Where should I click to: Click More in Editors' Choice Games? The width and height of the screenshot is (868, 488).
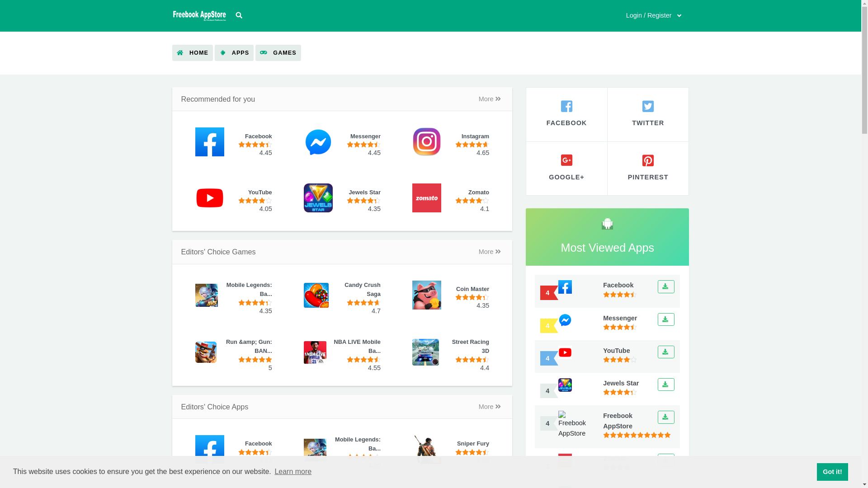490,252
